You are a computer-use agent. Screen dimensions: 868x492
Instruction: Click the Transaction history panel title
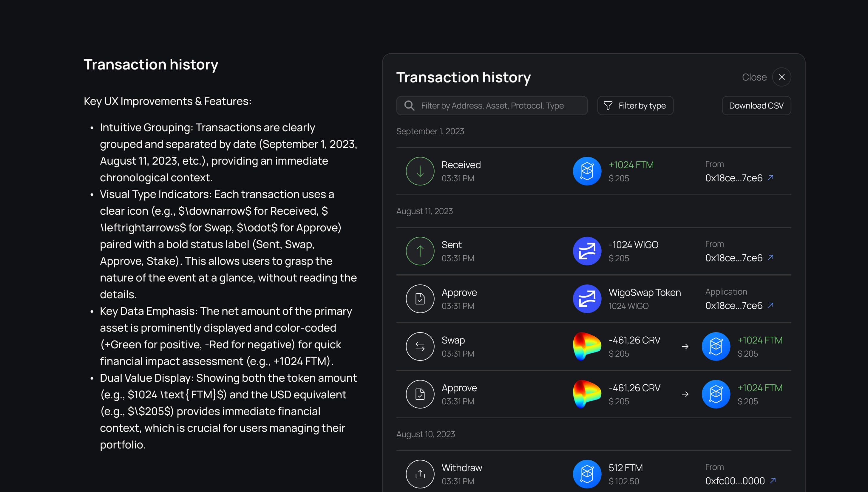(x=464, y=77)
